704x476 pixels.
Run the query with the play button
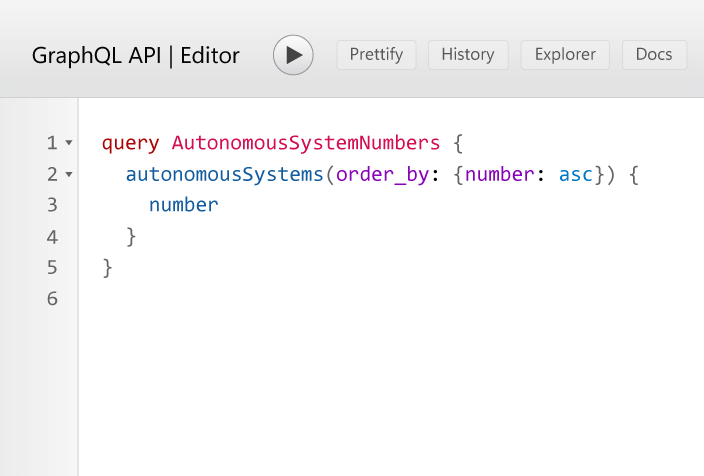coord(293,55)
